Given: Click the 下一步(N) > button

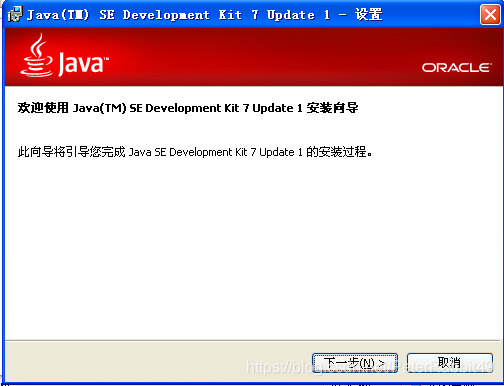Looking at the screenshot, I should (x=355, y=363).
